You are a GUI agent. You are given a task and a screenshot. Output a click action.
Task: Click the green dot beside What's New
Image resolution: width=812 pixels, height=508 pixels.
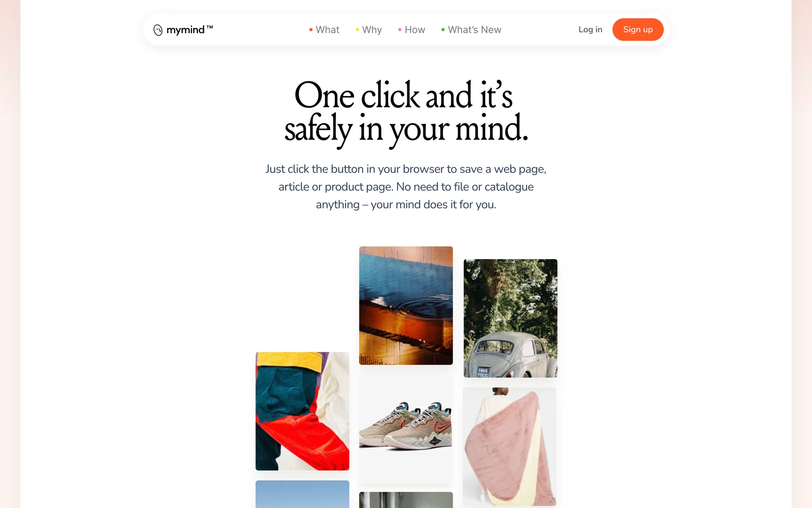coord(443,30)
